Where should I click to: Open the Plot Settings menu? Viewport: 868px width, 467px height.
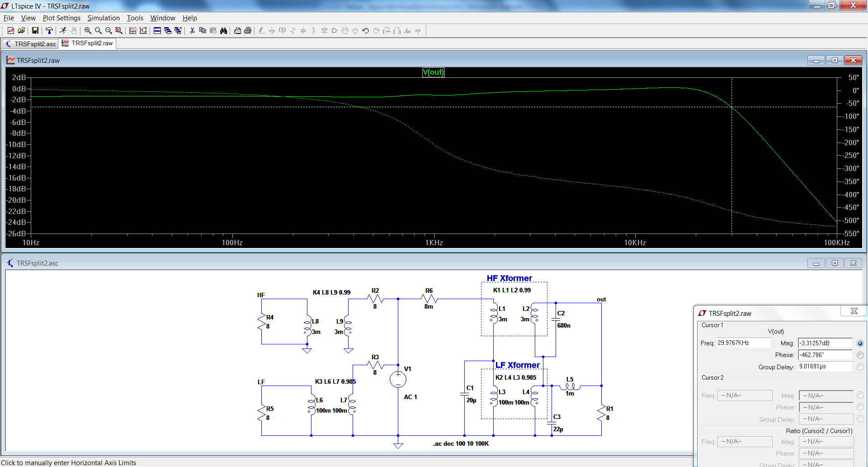(x=61, y=18)
